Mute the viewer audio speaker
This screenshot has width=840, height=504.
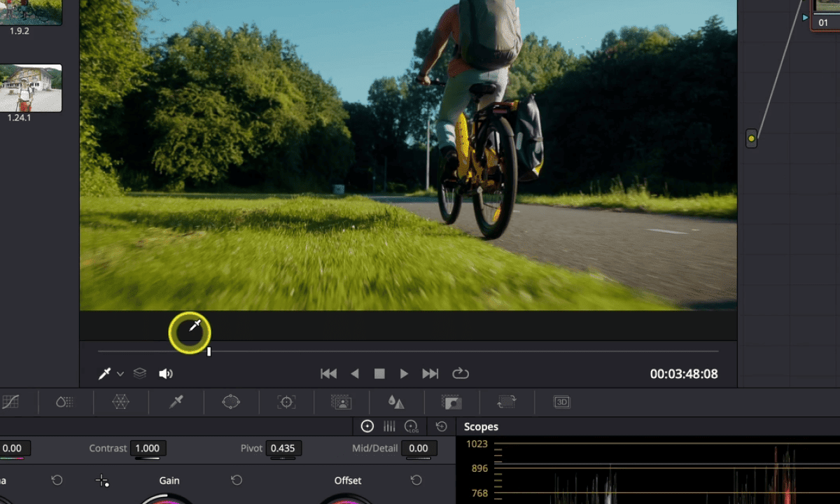click(x=166, y=373)
